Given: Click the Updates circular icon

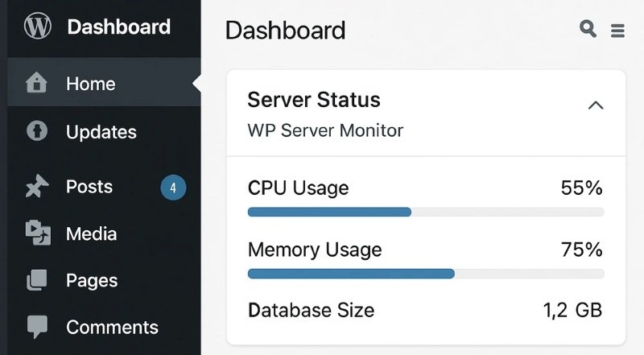Looking at the screenshot, I should (37, 131).
